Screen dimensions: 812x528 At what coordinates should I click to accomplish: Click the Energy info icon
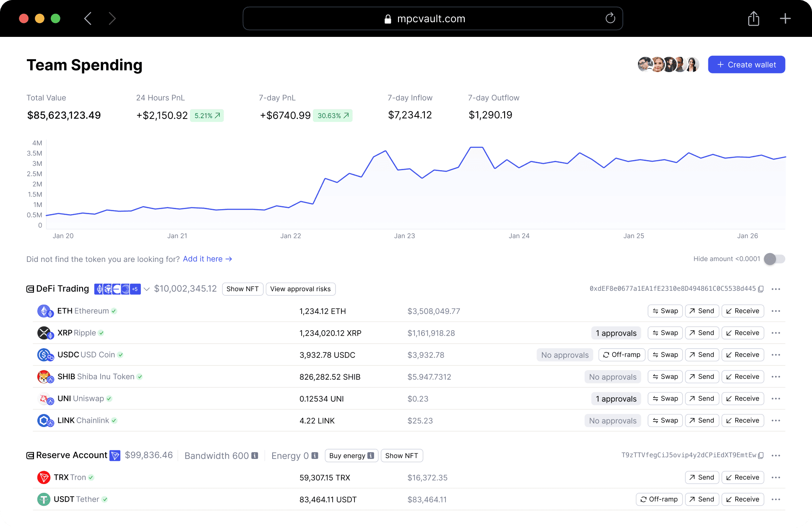(315, 456)
